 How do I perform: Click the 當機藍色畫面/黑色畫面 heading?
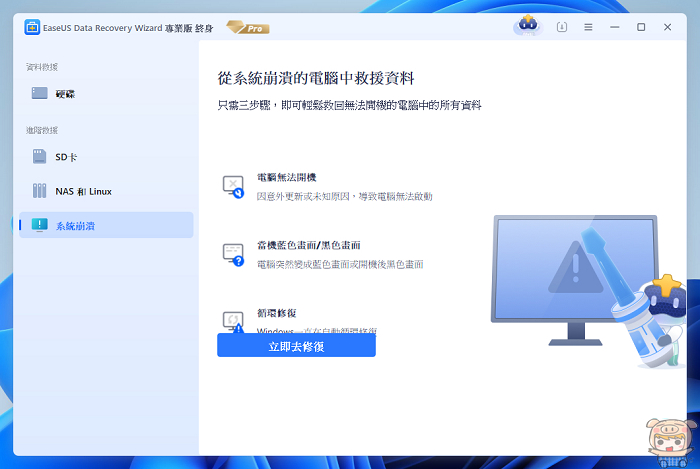pyautogui.click(x=309, y=245)
